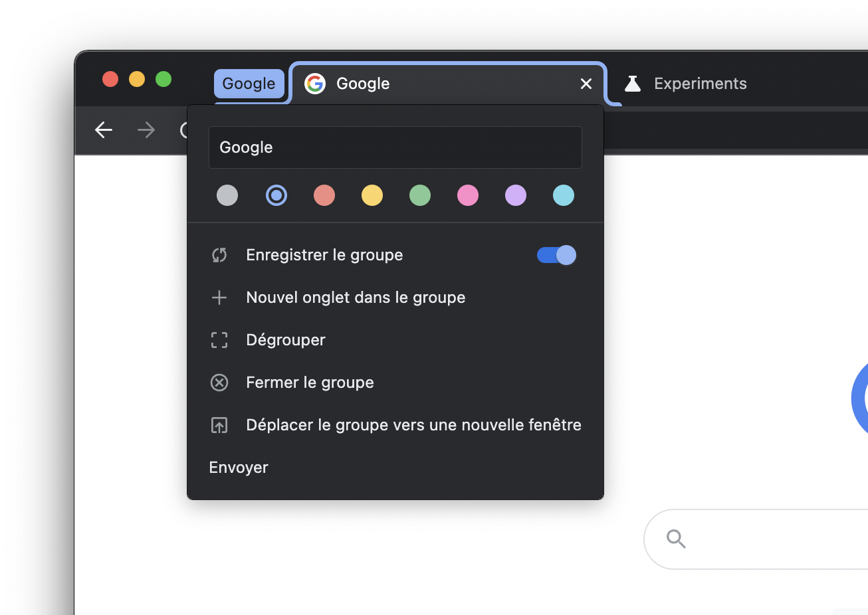Image resolution: width=868 pixels, height=615 pixels.
Task: Toggle the Enregistrer le groupe switch
Action: (557, 255)
